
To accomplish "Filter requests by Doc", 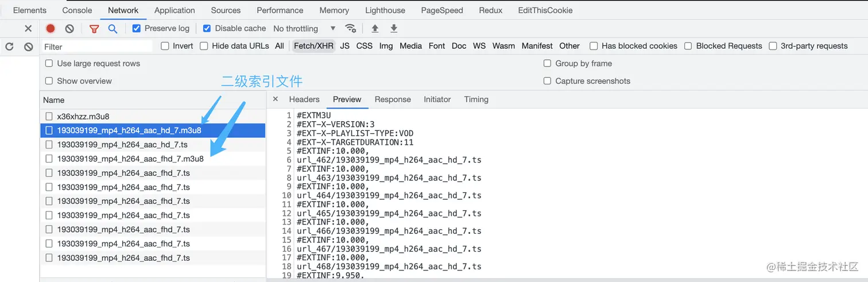I will 459,46.
